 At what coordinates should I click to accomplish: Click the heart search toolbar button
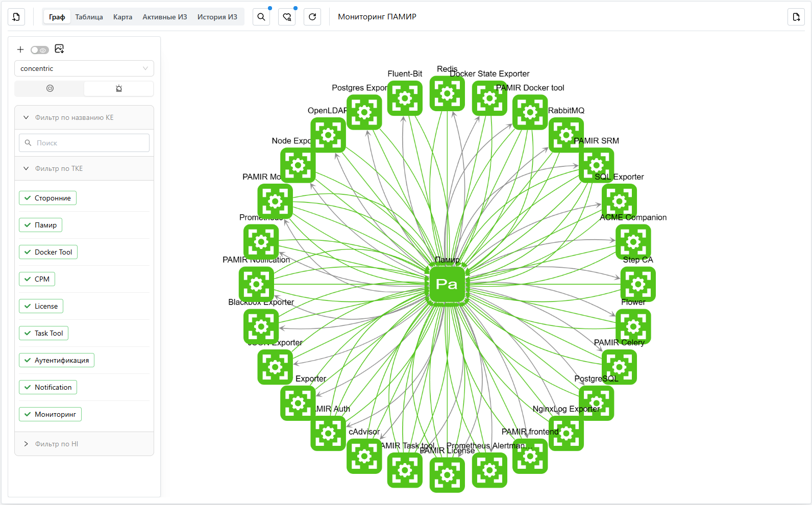[x=287, y=17]
